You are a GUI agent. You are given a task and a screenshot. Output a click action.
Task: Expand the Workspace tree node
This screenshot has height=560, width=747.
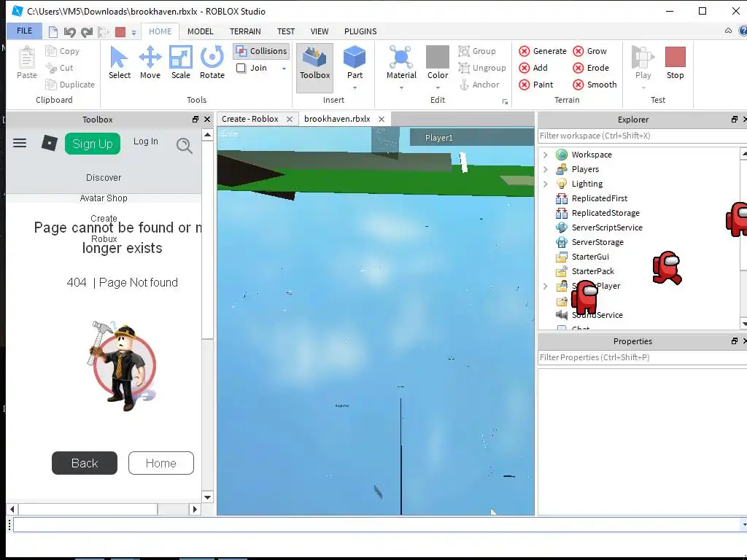coord(546,155)
